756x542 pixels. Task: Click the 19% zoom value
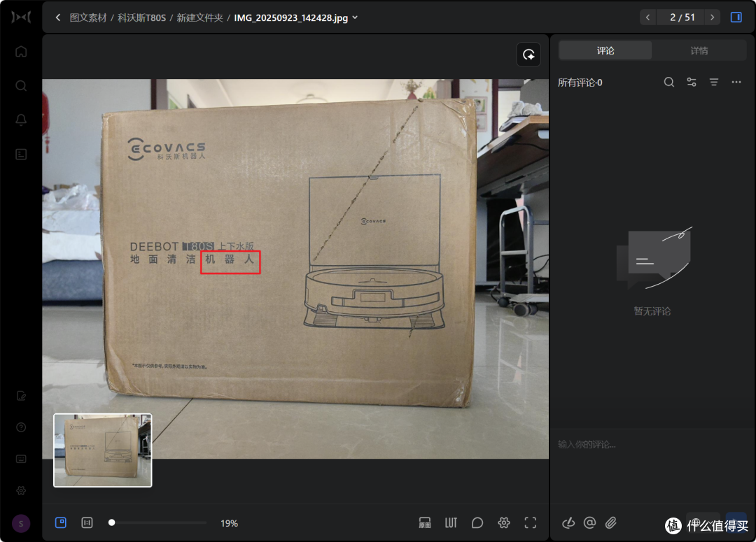[x=229, y=523]
